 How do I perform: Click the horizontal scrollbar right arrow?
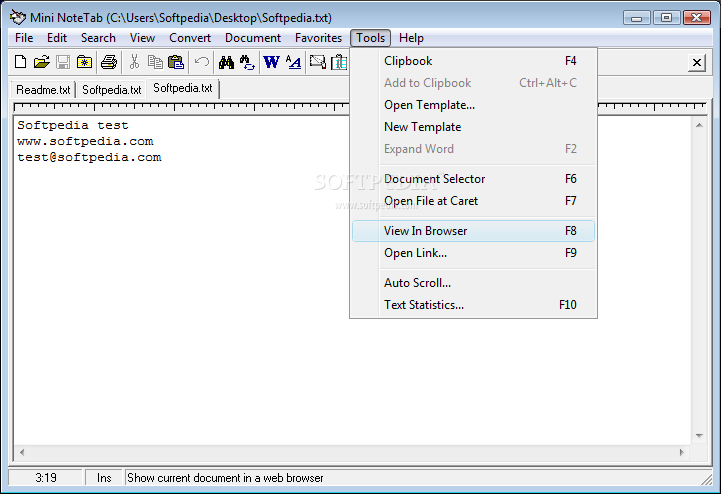click(x=682, y=453)
